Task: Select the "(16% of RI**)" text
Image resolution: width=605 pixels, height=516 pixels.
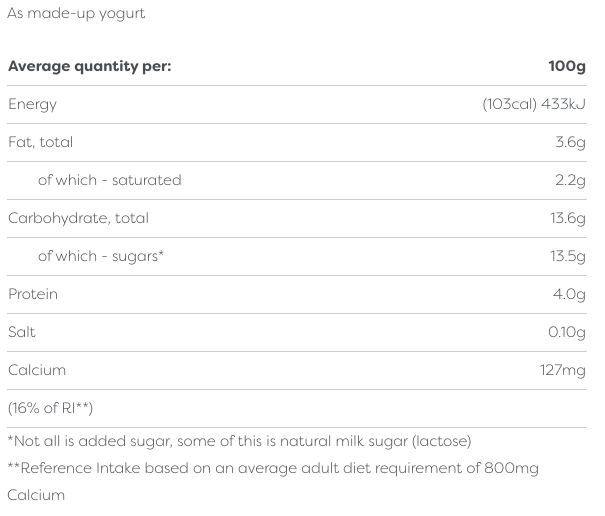Action: (50, 409)
